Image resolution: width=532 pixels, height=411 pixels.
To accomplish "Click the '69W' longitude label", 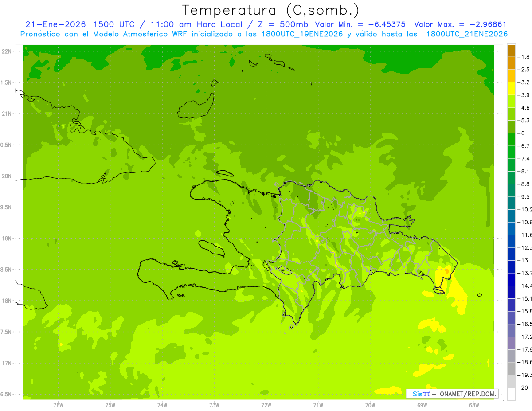I will click(x=422, y=405).
